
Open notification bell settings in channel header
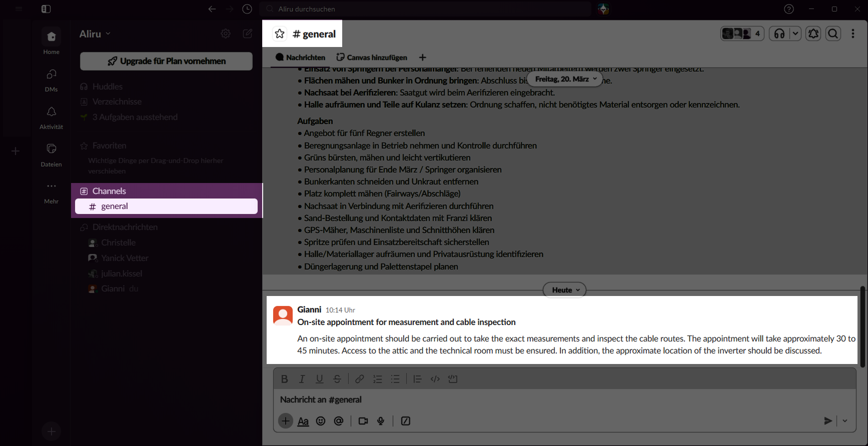click(813, 33)
